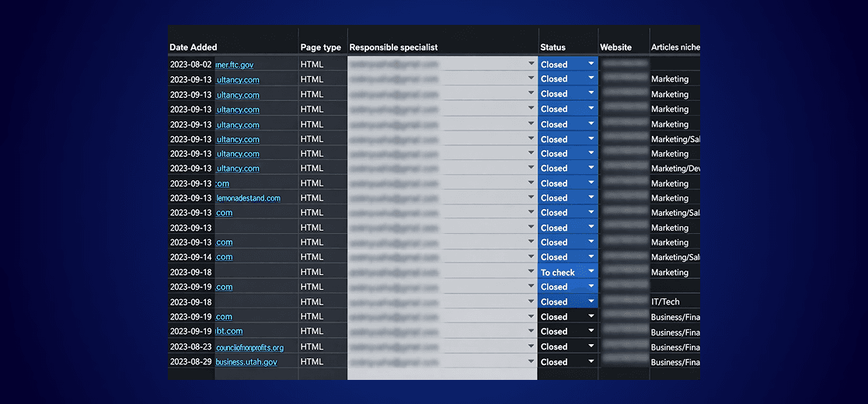This screenshot has height=404, width=868.
Task: Expand Responsible specialist dropdown in 2023-09-14 row
Action: 531,257
